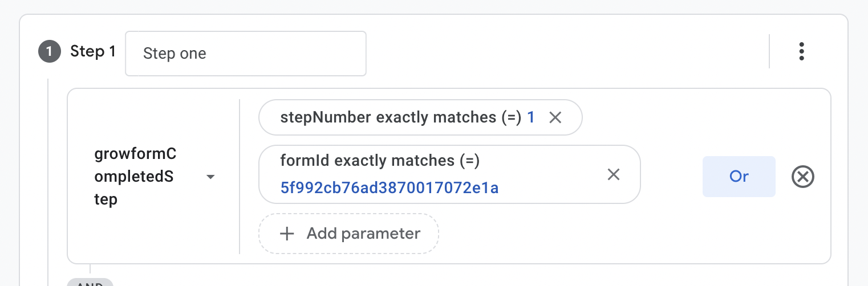Click the Or button
868x286 pixels.
point(739,177)
